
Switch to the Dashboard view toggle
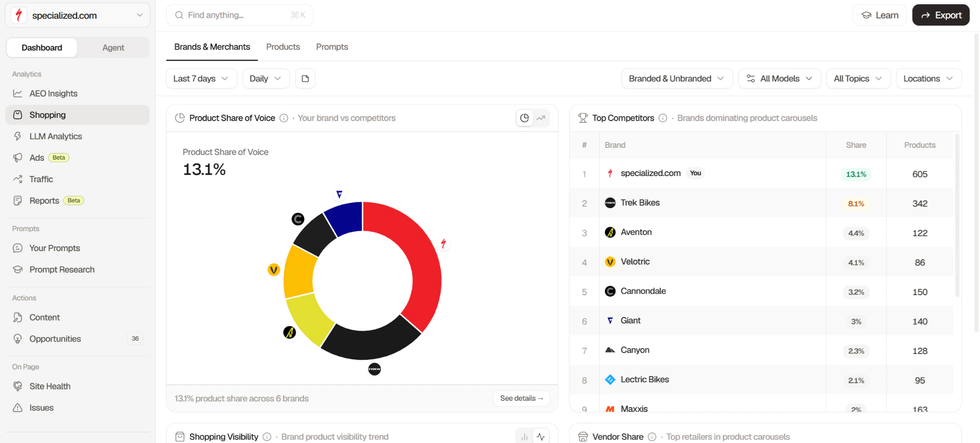(x=42, y=48)
